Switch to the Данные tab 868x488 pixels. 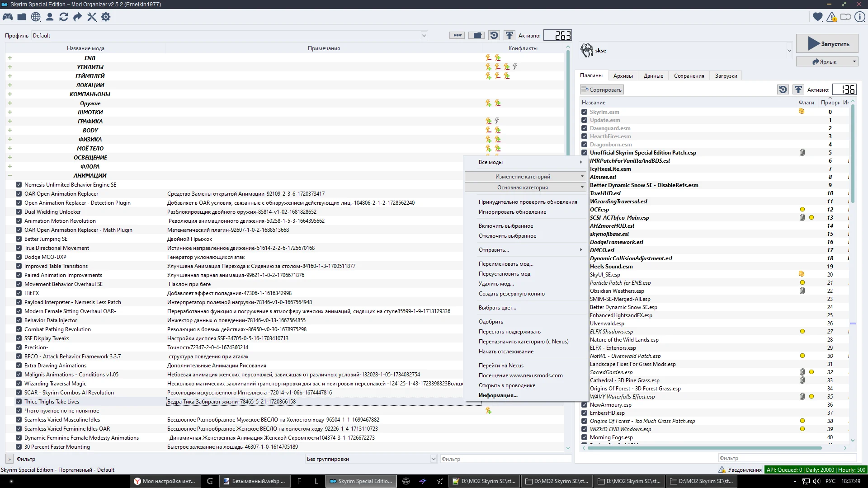click(x=653, y=75)
